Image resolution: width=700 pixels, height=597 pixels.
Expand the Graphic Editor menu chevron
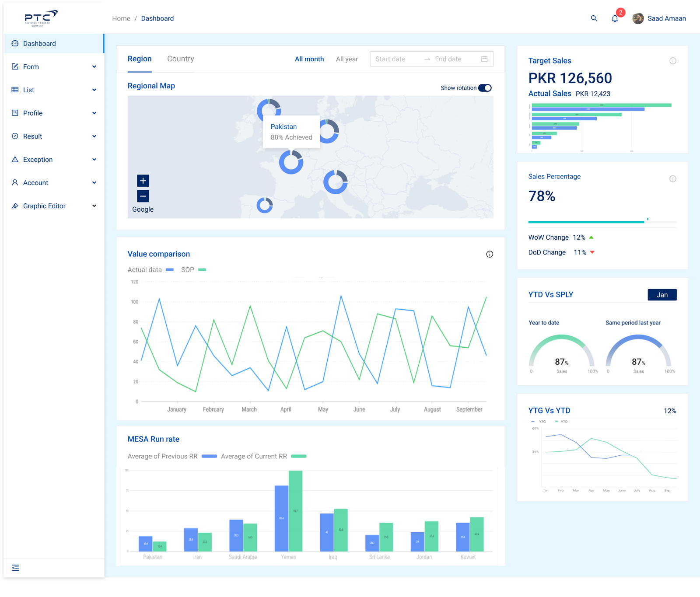94,206
